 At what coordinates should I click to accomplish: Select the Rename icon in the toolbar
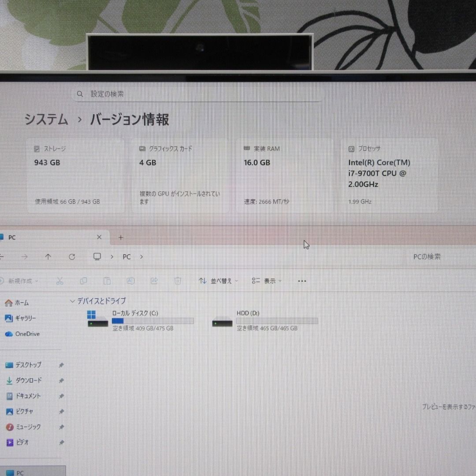pos(130,281)
